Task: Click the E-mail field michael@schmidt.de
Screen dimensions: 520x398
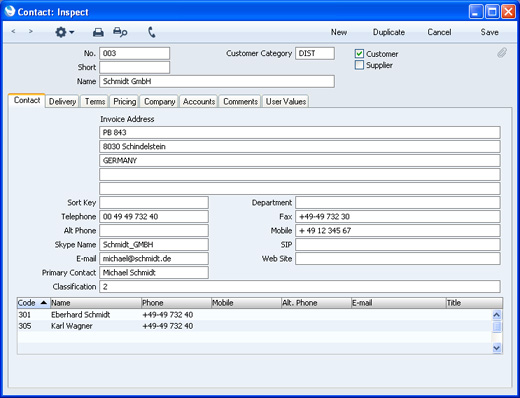Action: 154,258
